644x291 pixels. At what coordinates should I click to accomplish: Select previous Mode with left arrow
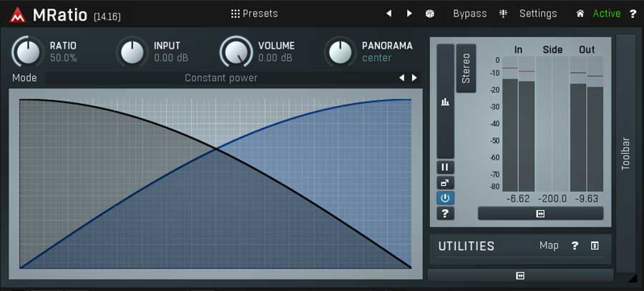pyautogui.click(x=401, y=78)
